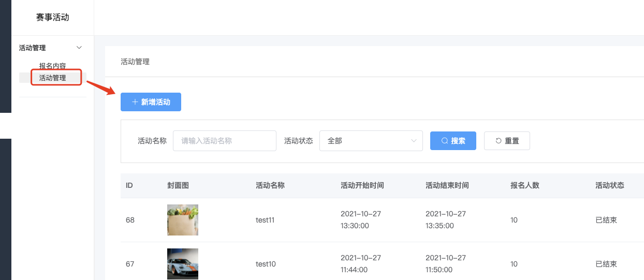Click the 活动管理 panel heading
This screenshot has height=280, width=644.
click(135, 62)
